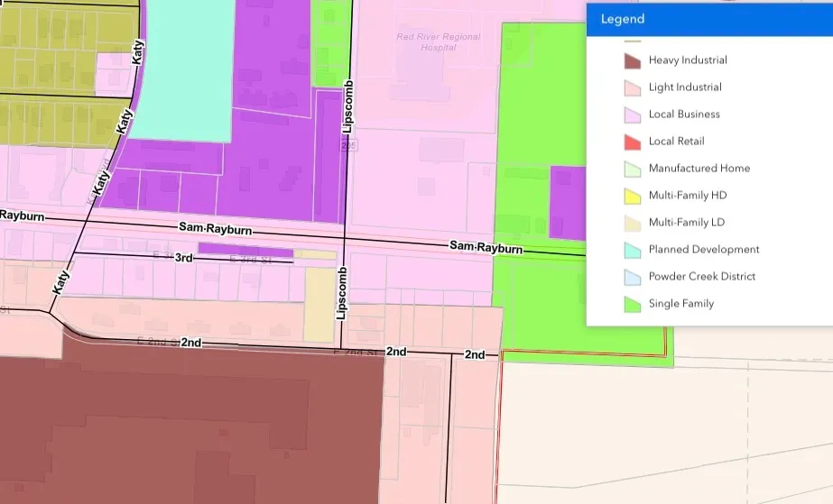Select the Local Business legend symbol

point(632,115)
